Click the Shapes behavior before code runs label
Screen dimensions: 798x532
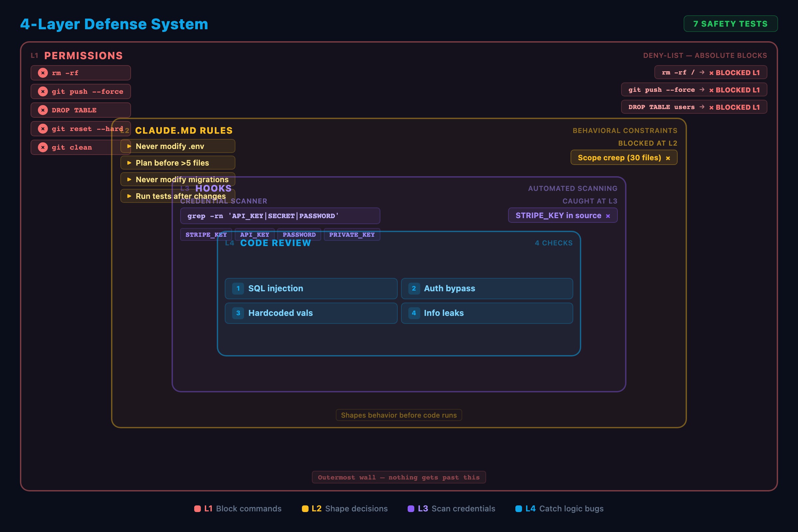(x=399, y=415)
